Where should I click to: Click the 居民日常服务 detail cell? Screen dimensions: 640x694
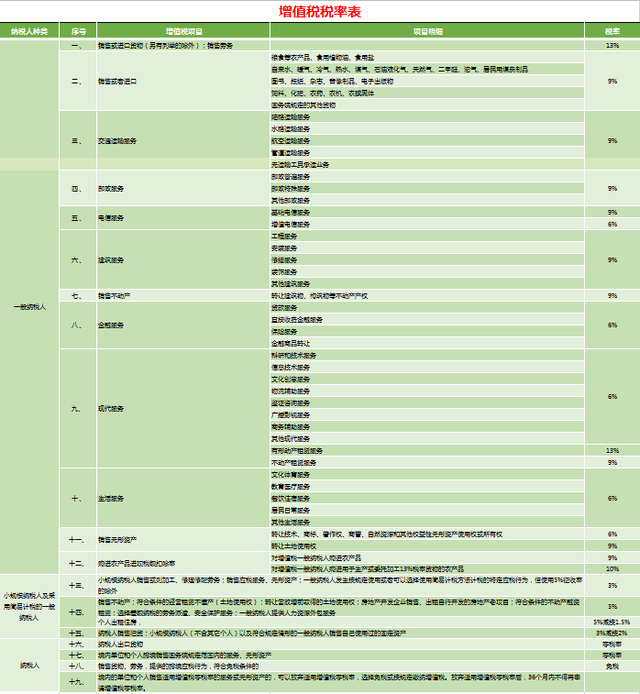pyautogui.click(x=428, y=510)
